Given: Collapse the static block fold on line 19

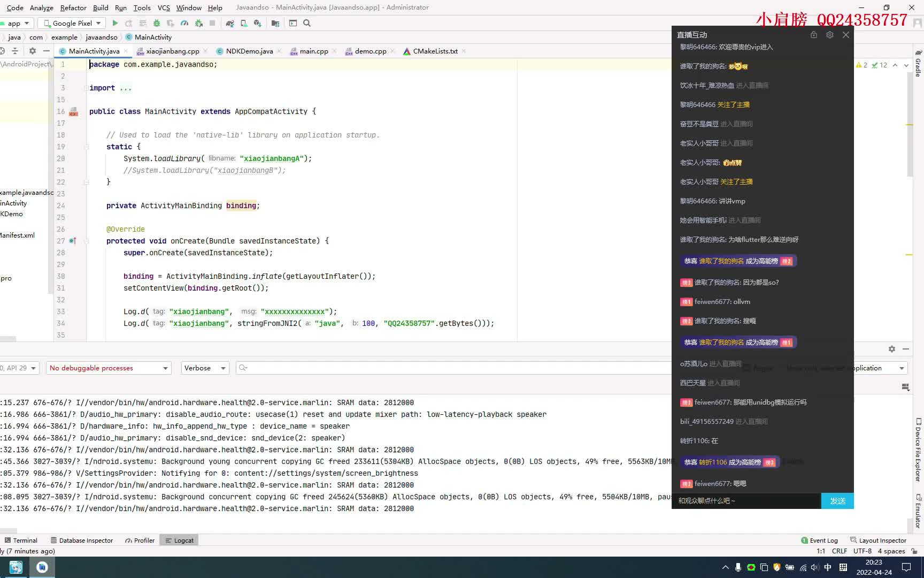Looking at the screenshot, I should click(86, 147).
